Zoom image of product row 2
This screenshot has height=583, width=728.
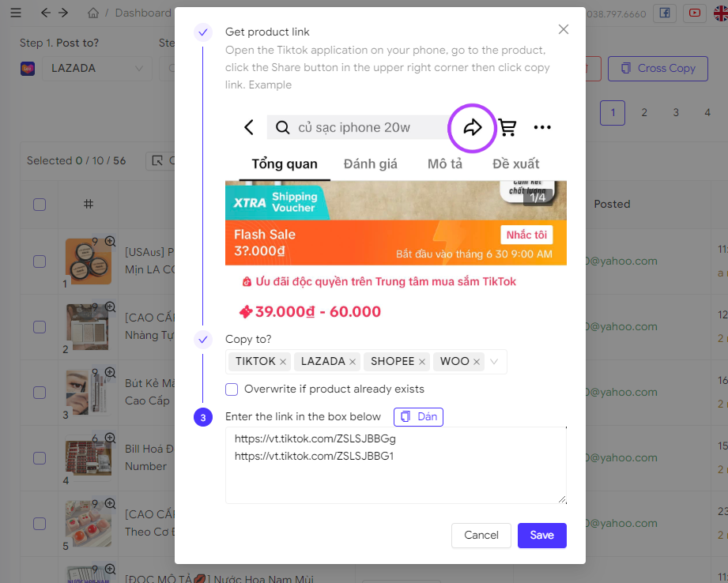coord(110,307)
